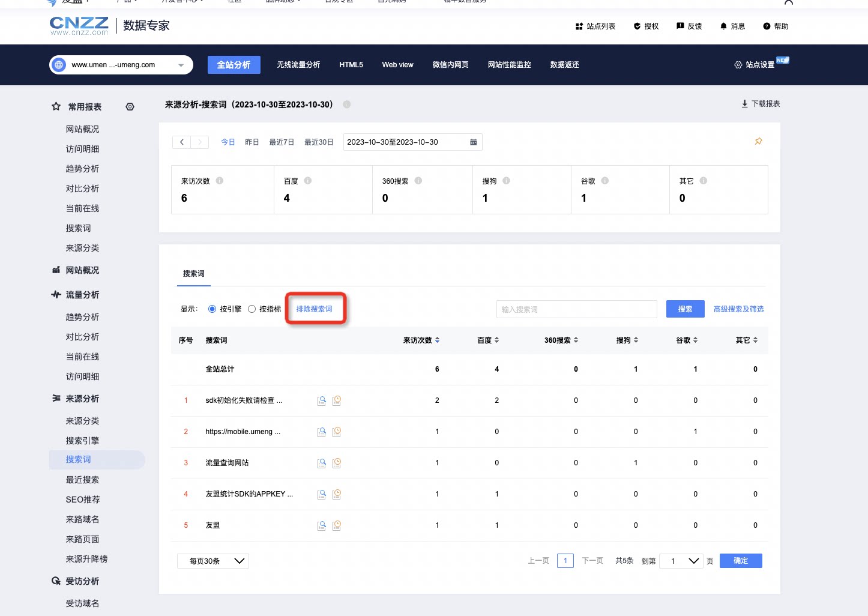Screen dimensions: 868x616
Task: Open 来路域名 in the sidebar
Action: click(x=83, y=519)
